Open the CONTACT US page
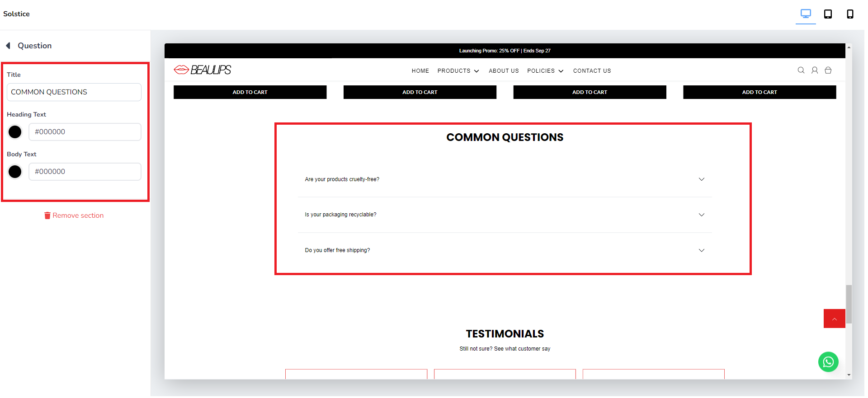The image size is (868, 398). [592, 71]
